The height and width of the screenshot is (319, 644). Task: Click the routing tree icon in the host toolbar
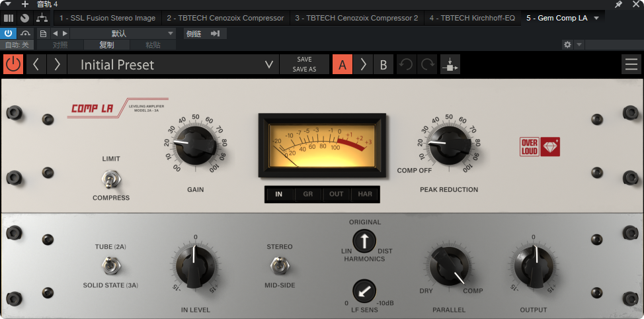coord(42,18)
